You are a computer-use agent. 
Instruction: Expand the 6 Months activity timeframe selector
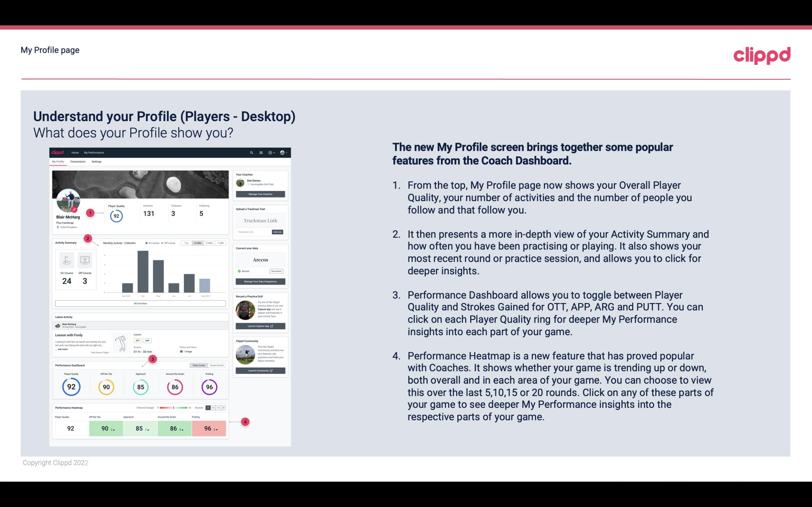tap(198, 244)
